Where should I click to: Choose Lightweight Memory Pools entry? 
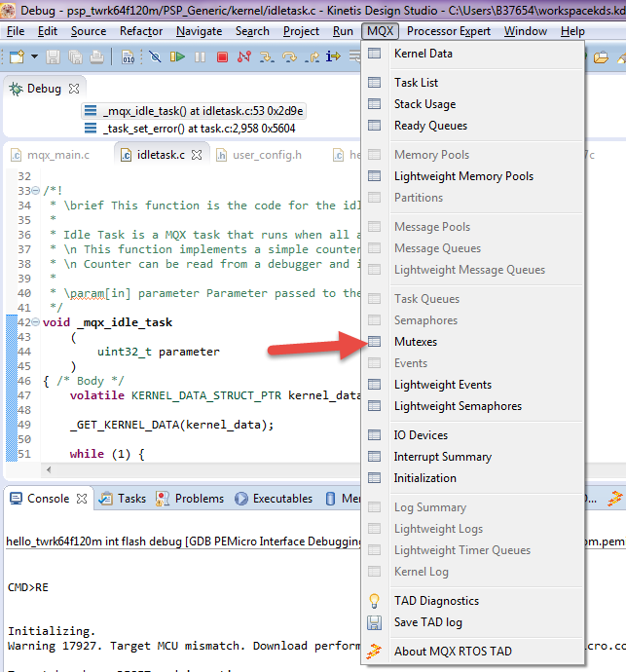click(473, 176)
